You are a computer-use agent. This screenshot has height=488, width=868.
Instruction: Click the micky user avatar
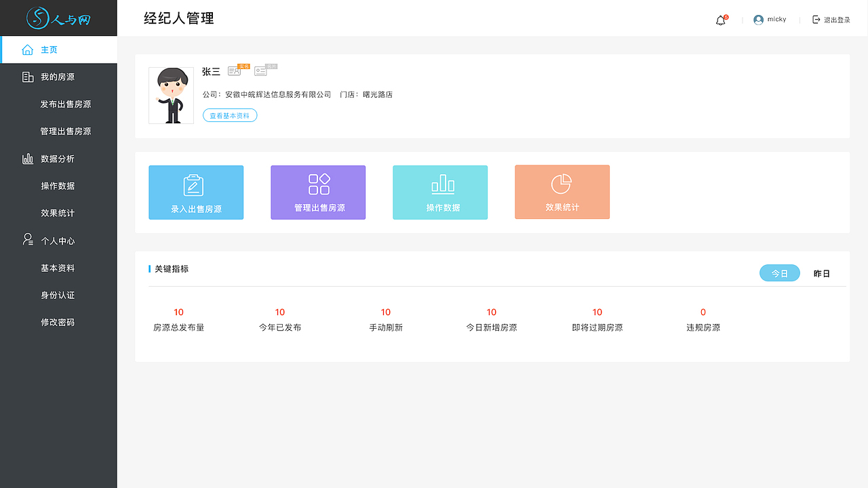pos(757,20)
